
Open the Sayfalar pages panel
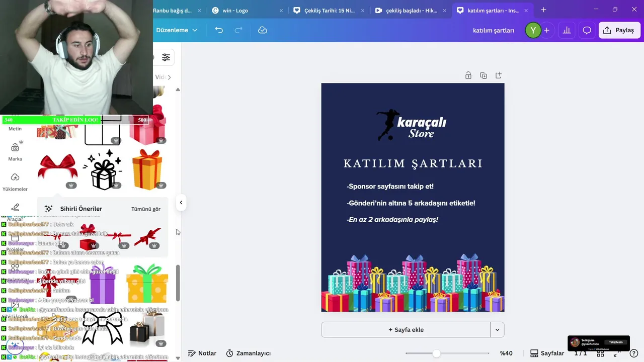[547, 353]
